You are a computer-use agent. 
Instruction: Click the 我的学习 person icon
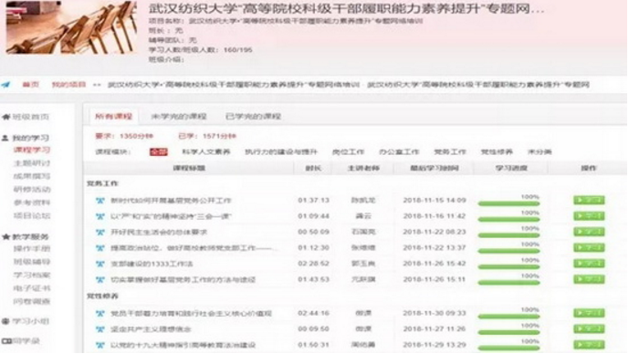pos(5,139)
